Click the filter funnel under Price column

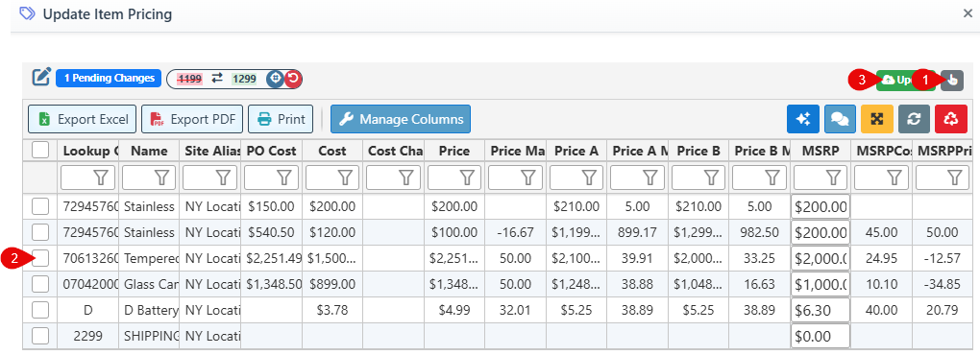(x=468, y=178)
